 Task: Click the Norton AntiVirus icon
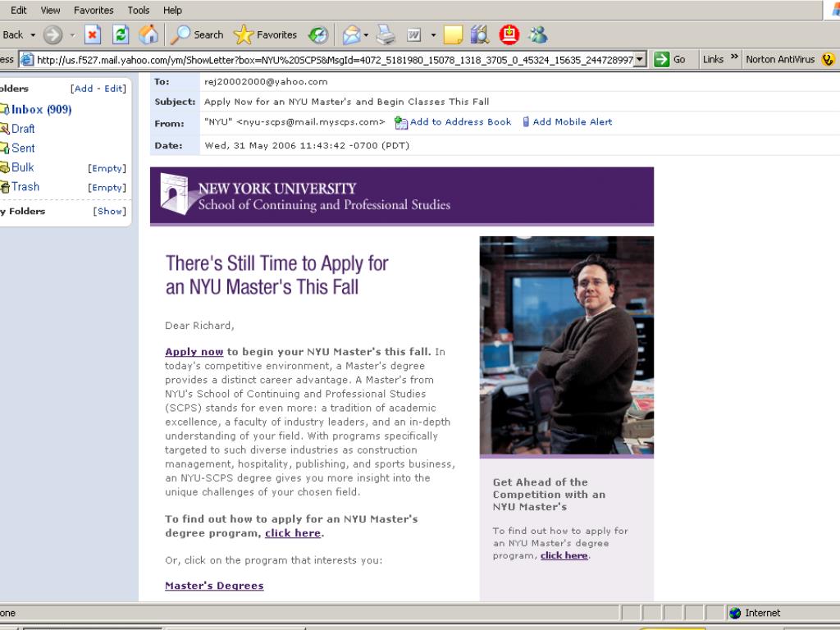[829, 59]
